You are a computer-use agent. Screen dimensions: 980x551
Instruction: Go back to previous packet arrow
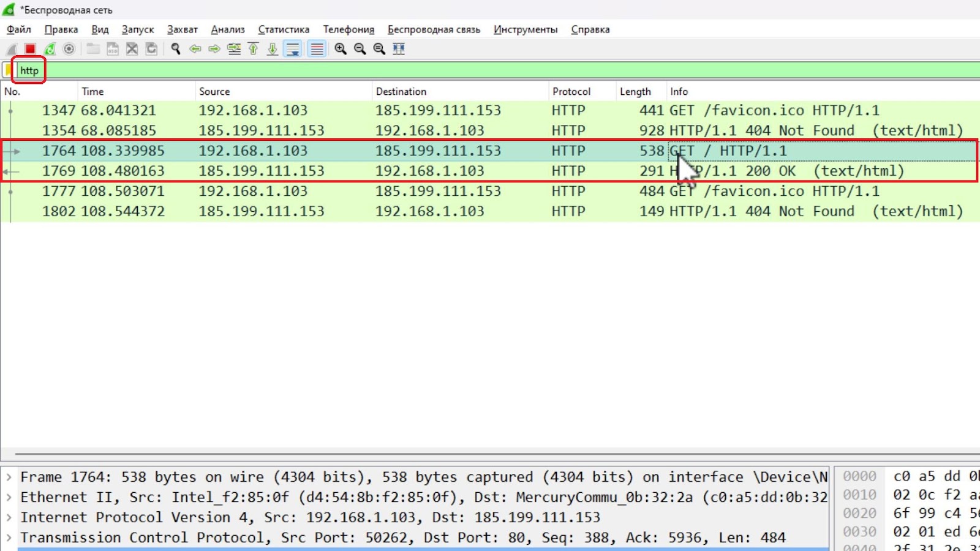[195, 49]
